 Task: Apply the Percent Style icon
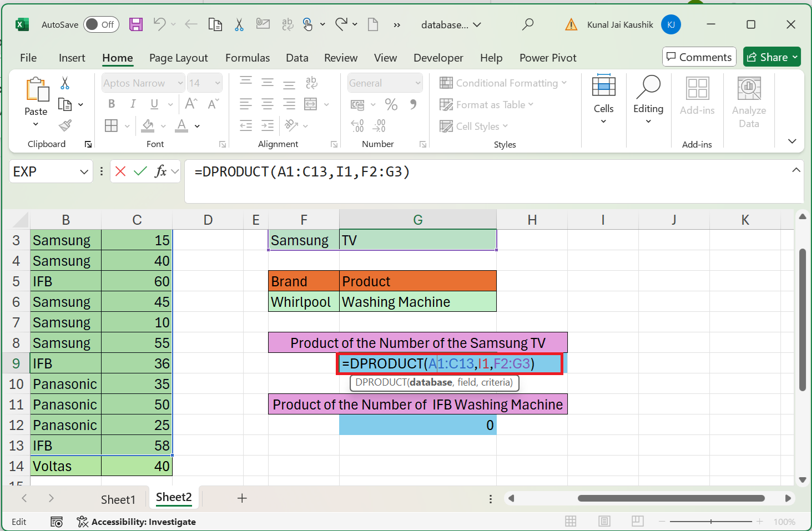[x=391, y=104]
